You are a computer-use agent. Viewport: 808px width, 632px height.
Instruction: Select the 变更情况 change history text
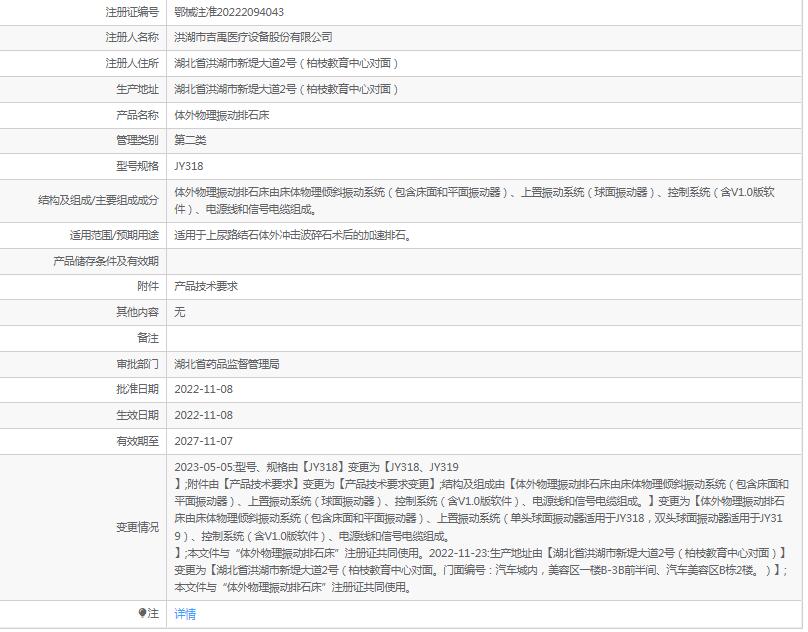tap(481, 527)
